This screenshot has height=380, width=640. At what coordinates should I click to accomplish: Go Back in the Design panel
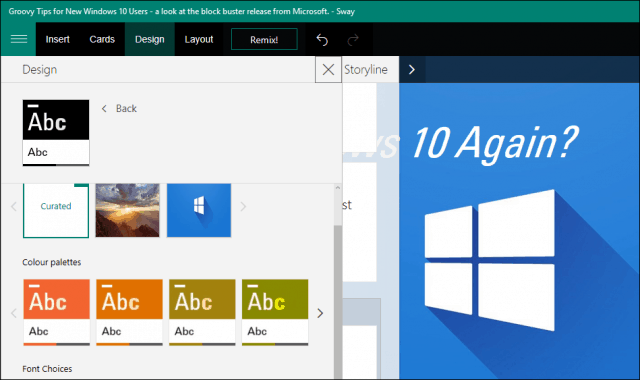click(x=119, y=109)
